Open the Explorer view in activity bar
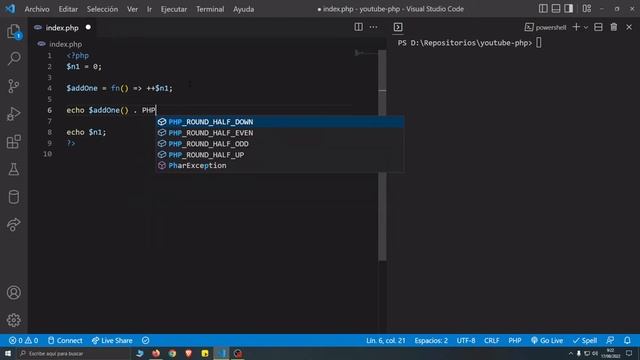Screen dimensions: 640x360 [14, 31]
